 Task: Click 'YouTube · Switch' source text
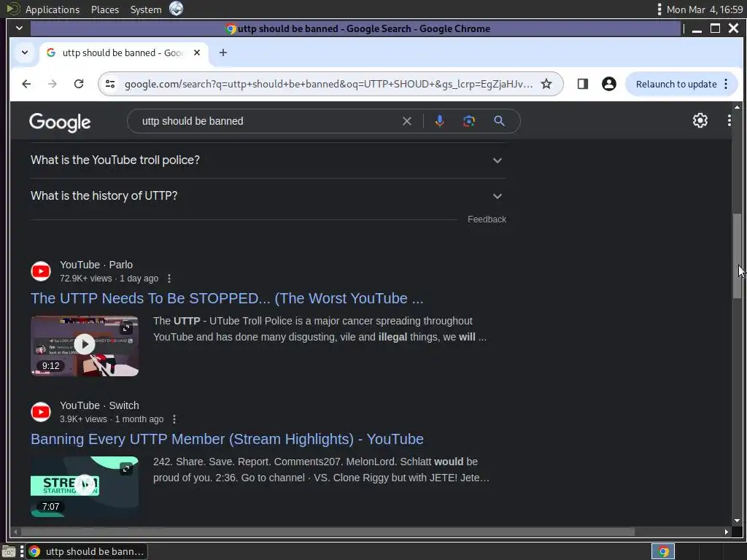pos(99,405)
